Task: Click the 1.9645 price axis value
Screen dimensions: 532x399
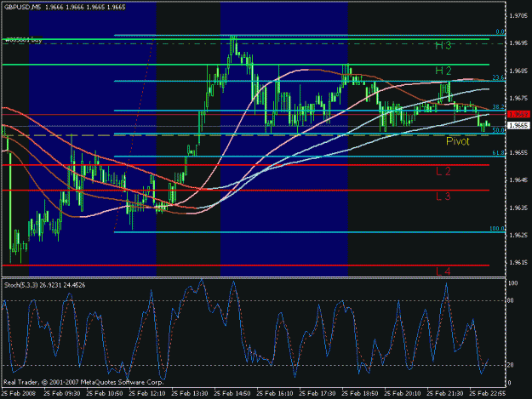Action: [x=518, y=180]
